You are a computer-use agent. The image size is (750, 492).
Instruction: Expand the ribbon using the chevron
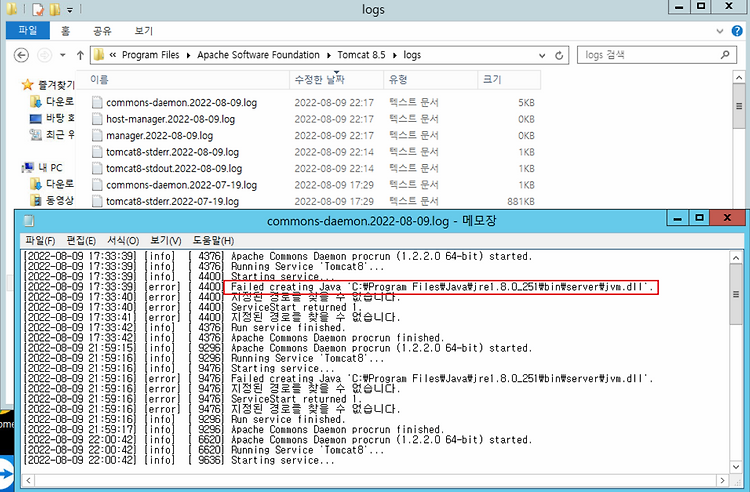[x=719, y=32]
